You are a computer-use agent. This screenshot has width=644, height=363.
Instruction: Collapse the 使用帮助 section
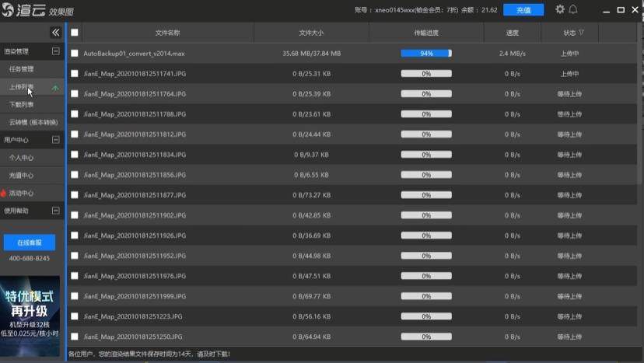(55, 211)
